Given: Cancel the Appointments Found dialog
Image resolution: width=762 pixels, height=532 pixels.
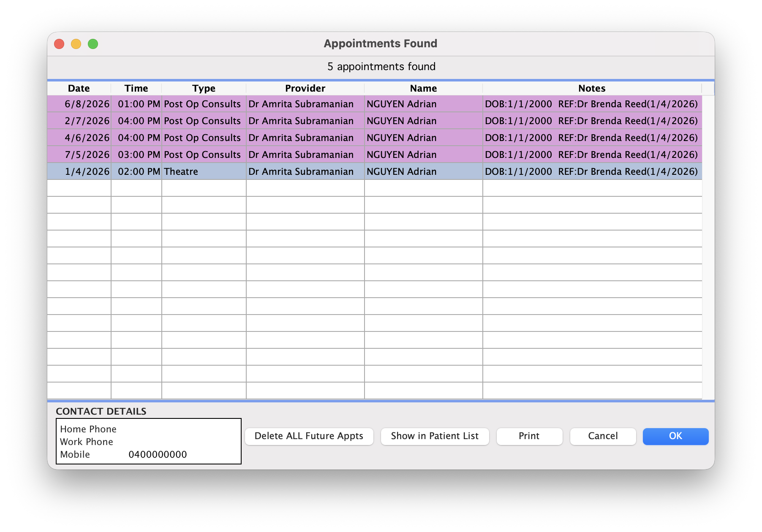Looking at the screenshot, I should click(x=603, y=436).
